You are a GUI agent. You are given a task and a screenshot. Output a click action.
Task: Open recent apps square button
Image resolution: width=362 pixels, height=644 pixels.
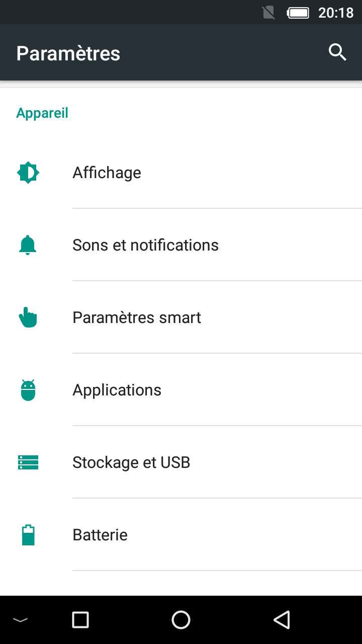(80, 620)
